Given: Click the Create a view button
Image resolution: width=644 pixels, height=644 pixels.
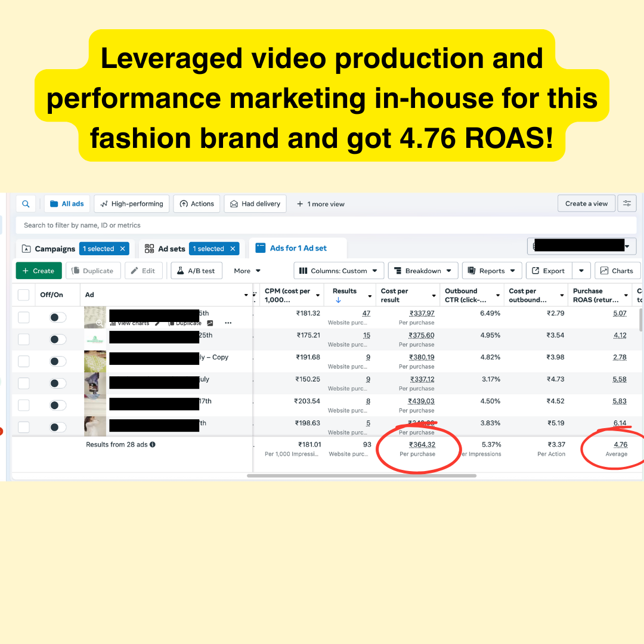Looking at the screenshot, I should (x=586, y=203).
